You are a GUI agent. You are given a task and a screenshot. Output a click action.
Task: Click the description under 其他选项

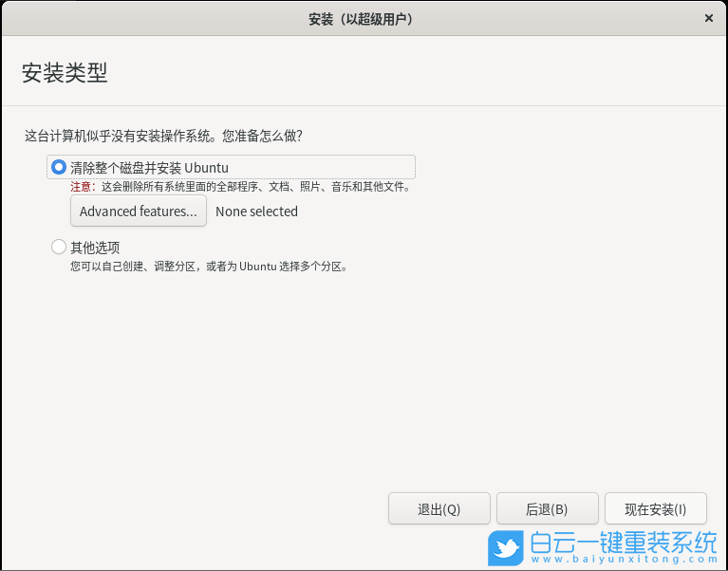point(209,267)
